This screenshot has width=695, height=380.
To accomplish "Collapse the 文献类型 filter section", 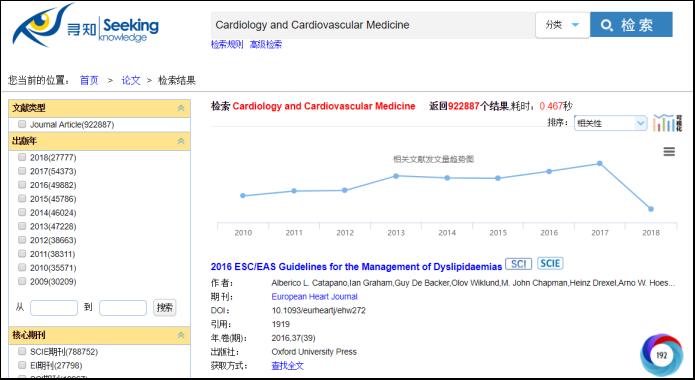I will pos(180,108).
